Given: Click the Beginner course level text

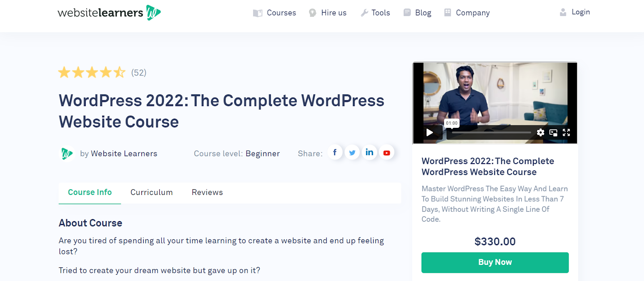Looking at the screenshot, I should [262, 154].
